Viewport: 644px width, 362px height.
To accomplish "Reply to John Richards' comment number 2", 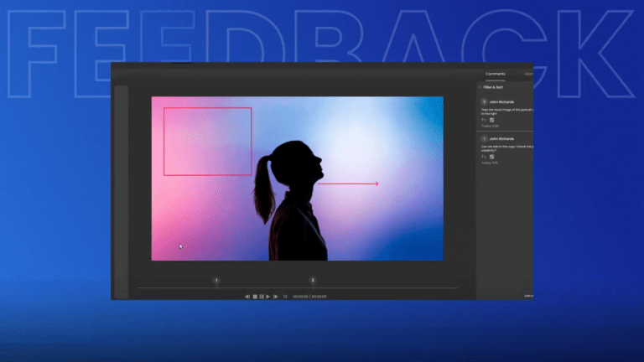I will click(484, 120).
